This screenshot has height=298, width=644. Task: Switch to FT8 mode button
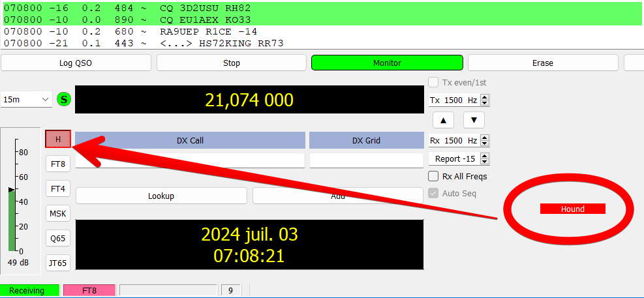point(58,164)
